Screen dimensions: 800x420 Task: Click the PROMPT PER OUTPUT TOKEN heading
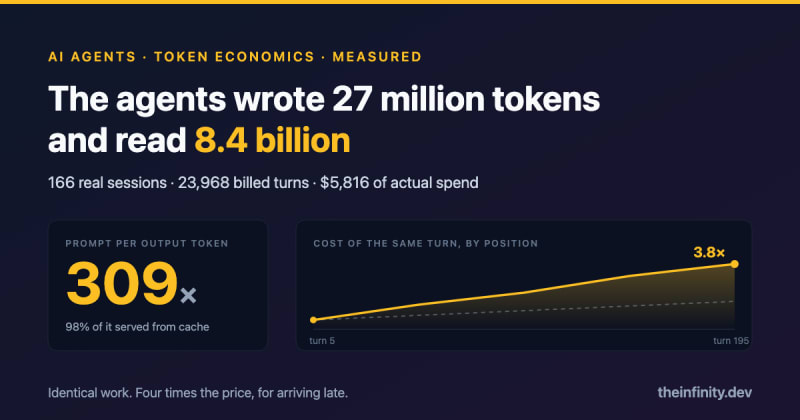coord(147,243)
